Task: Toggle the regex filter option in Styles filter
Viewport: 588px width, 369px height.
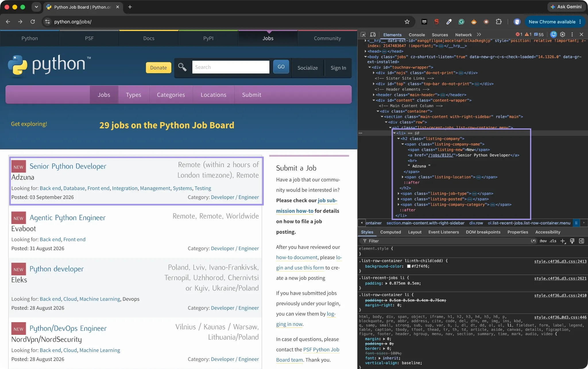Action: coord(533,241)
